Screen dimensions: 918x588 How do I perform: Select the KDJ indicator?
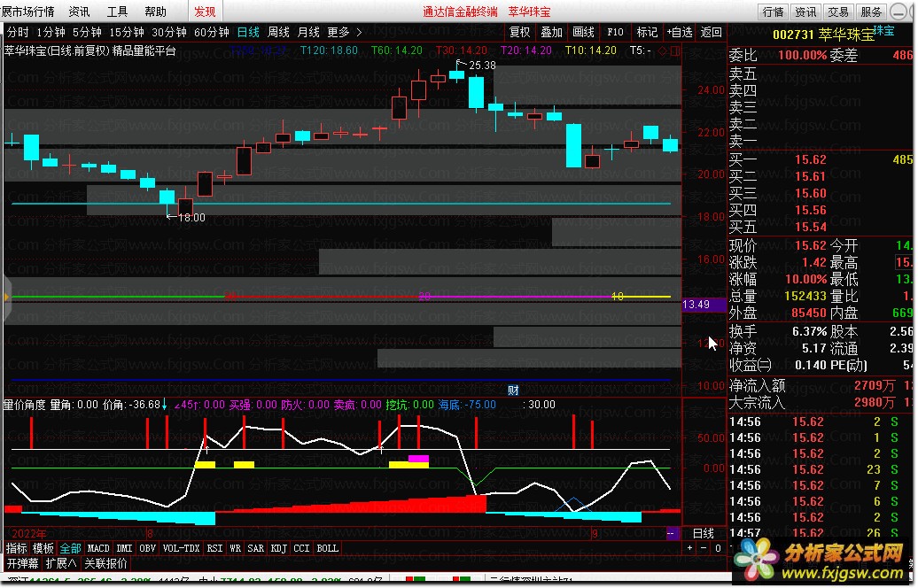pyautogui.click(x=278, y=548)
